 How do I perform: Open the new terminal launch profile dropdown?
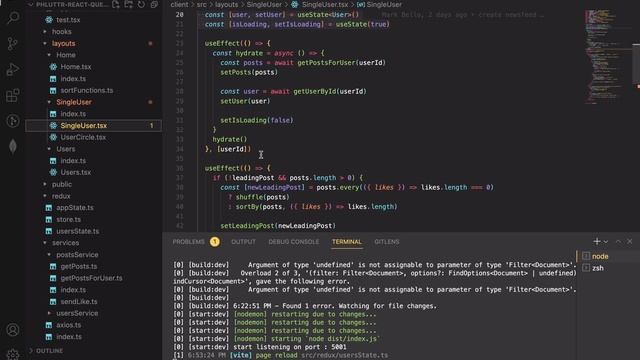pyautogui.click(x=606, y=242)
